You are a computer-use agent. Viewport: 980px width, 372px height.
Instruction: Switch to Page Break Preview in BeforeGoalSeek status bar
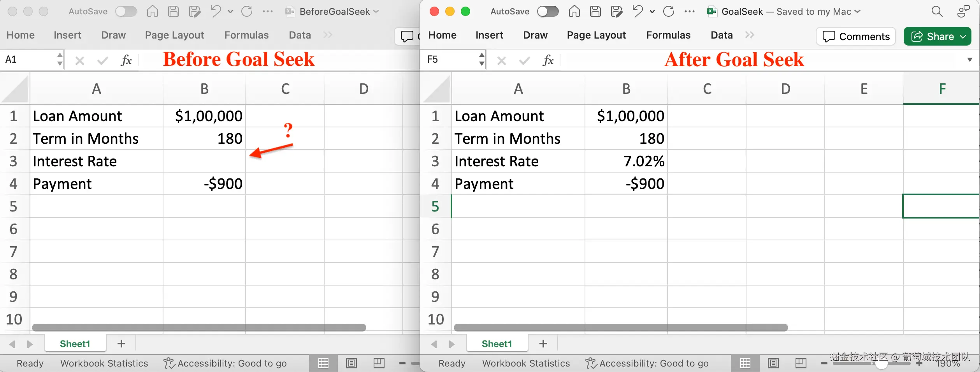click(x=379, y=363)
